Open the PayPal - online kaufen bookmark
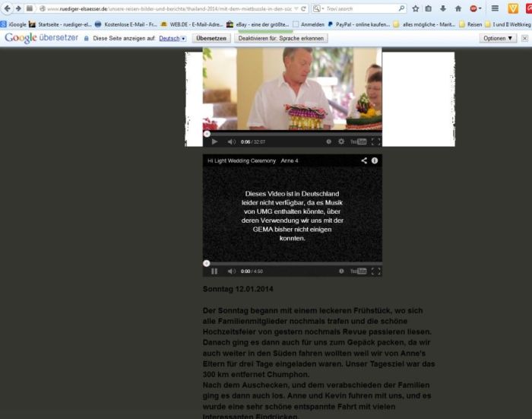The image size is (532, 419). 359,24
